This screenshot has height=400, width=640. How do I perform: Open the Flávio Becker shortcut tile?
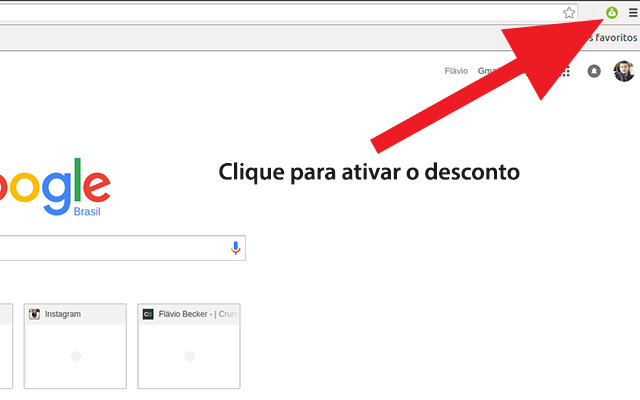point(189,346)
